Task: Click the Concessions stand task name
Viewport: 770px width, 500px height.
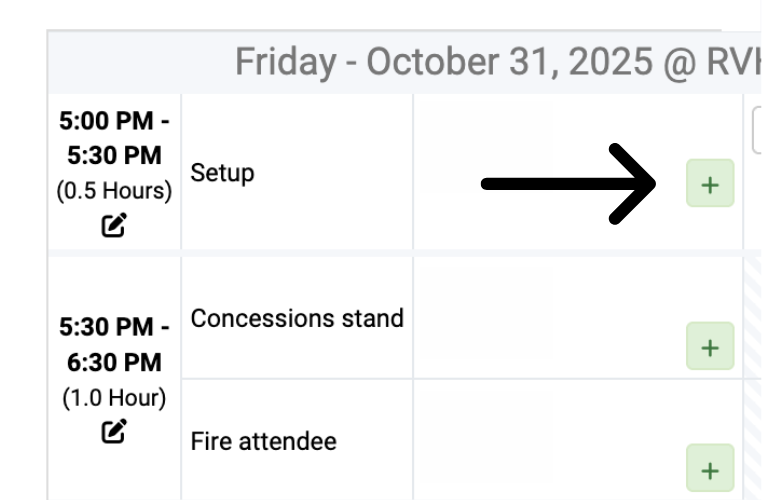Action: [297, 319]
